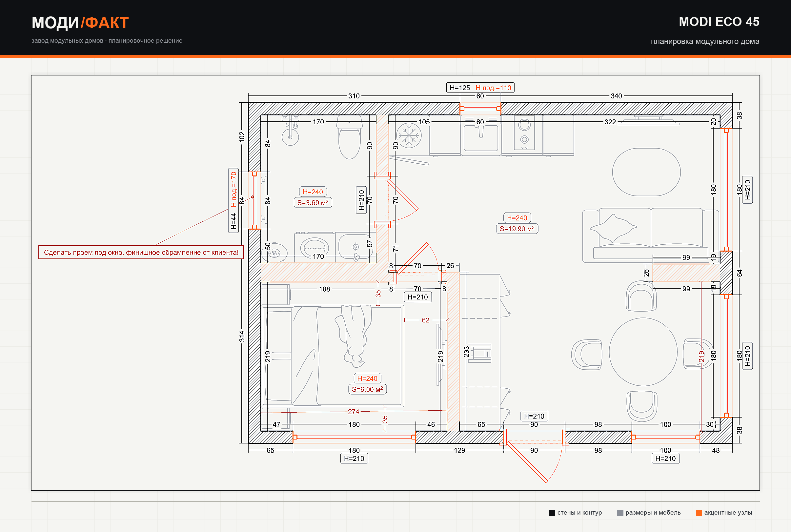Select the kitchen sink symbol
Viewport: 791px width, 532px height.
(x=481, y=136)
